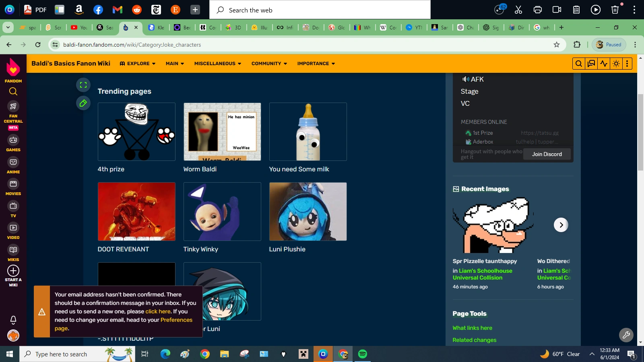
Task: Toggle the wiki light/dark theme
Action: (x=616, y=64)
